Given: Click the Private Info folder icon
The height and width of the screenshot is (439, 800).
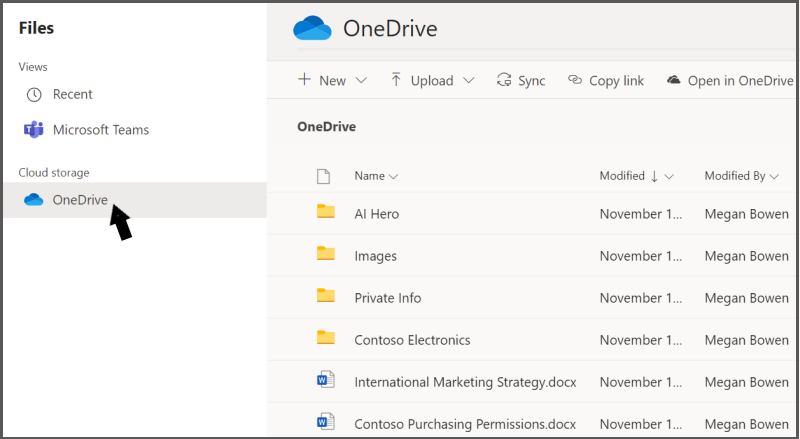Looking at the screenshot, I should [x=326, y=295].
